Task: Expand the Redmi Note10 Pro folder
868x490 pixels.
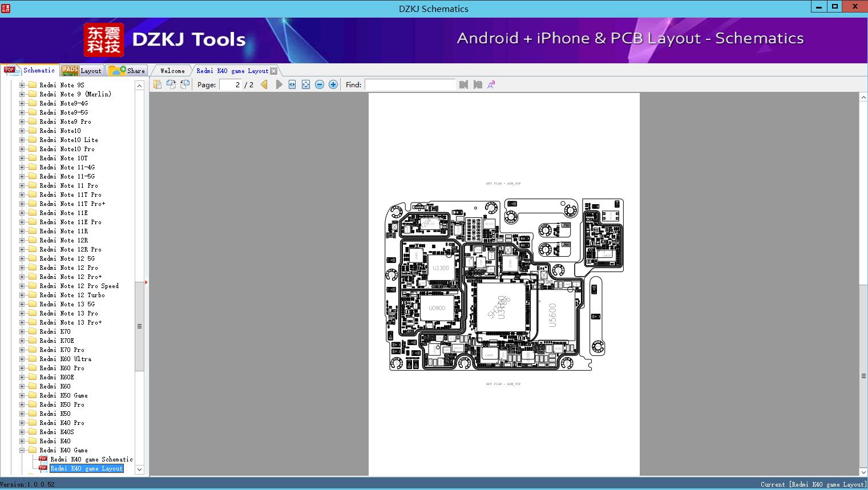Action: (x=22, y=149)
